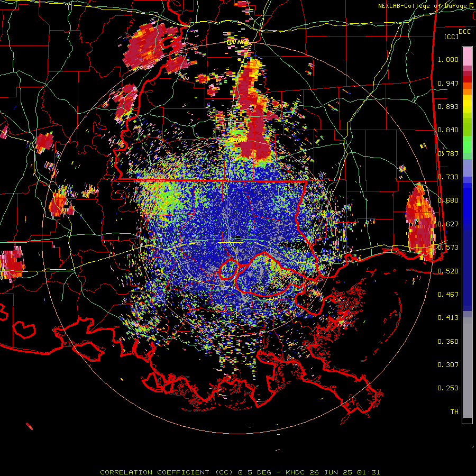This screenshot has height=476, width=476.
Task: Pick the light pink segment of the color bar
Action: [x=467, y=56]
